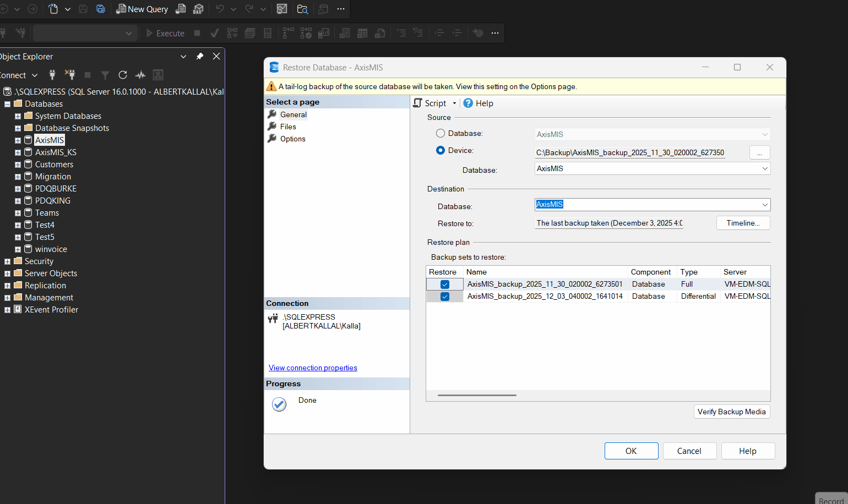Viewport: 848px width, 504px height.
Task: Click the Refresh icon in Object Explorer
Action: click(123, 75)
